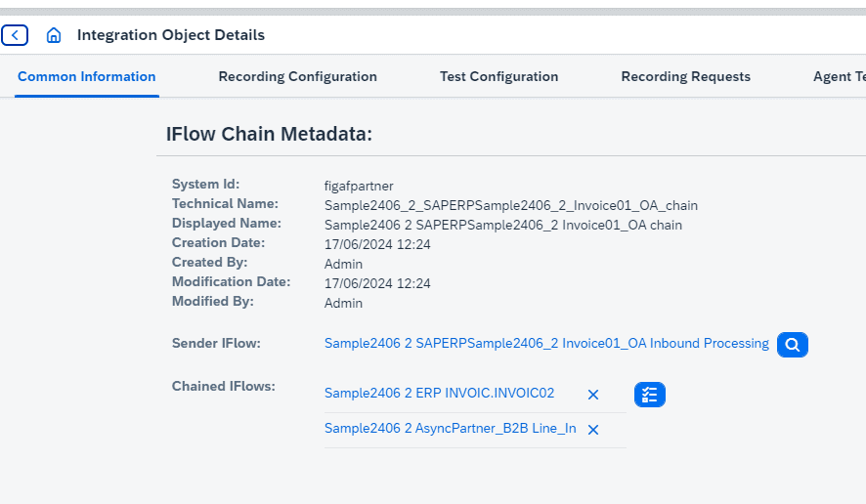Switch to the Common Information tab
866x504 pixels.
[87, 77]
